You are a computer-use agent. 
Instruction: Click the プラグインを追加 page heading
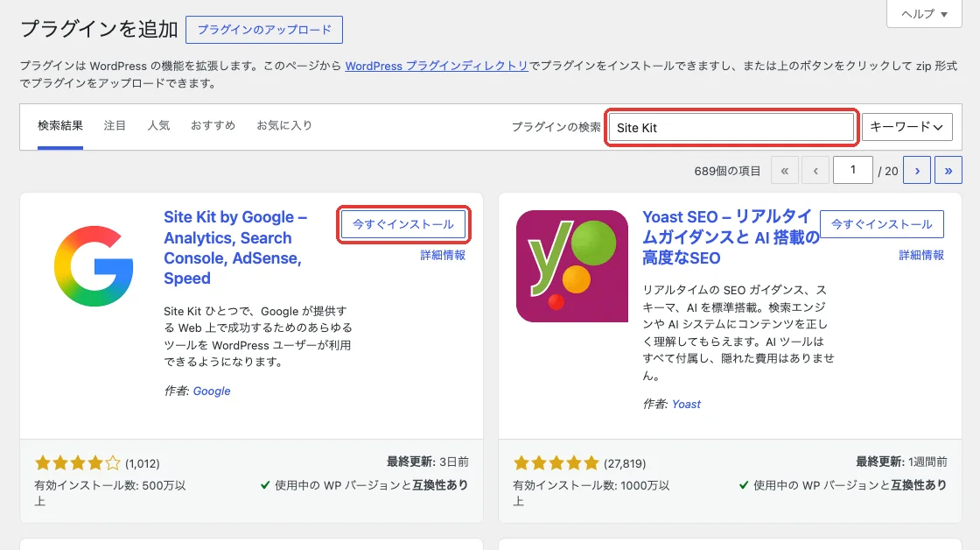point(100,29)
